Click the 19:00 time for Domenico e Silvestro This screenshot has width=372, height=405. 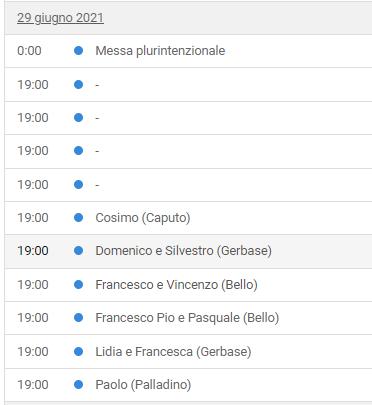33,251
